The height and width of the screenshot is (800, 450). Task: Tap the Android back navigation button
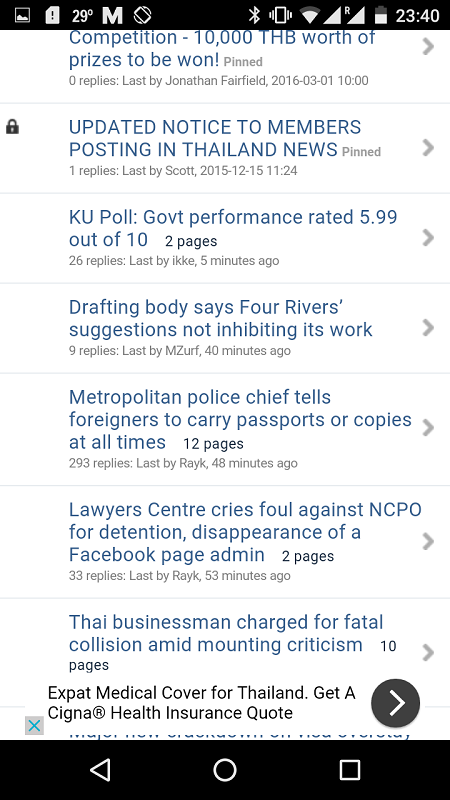tap(100, 769)
